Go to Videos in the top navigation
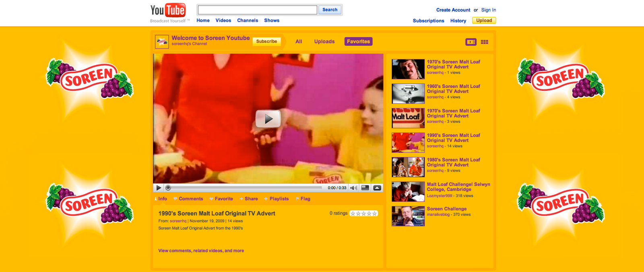644x272 pixels. (223, 20)
